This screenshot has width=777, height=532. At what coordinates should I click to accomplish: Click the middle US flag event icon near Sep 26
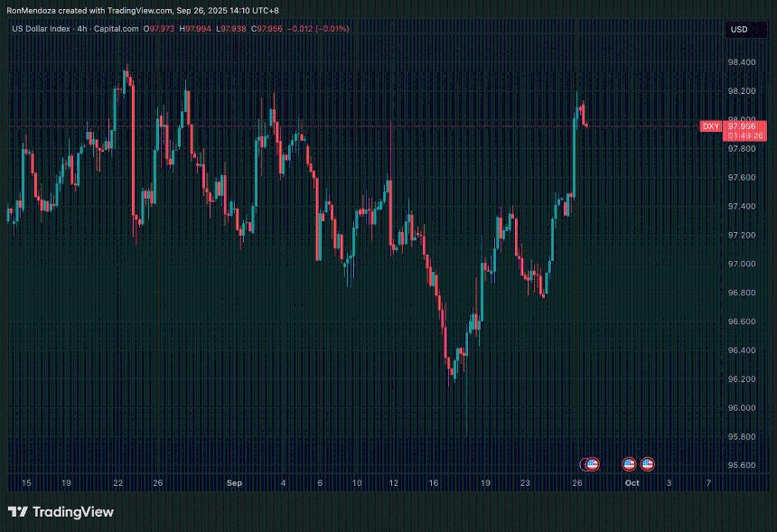click(629, 464)
